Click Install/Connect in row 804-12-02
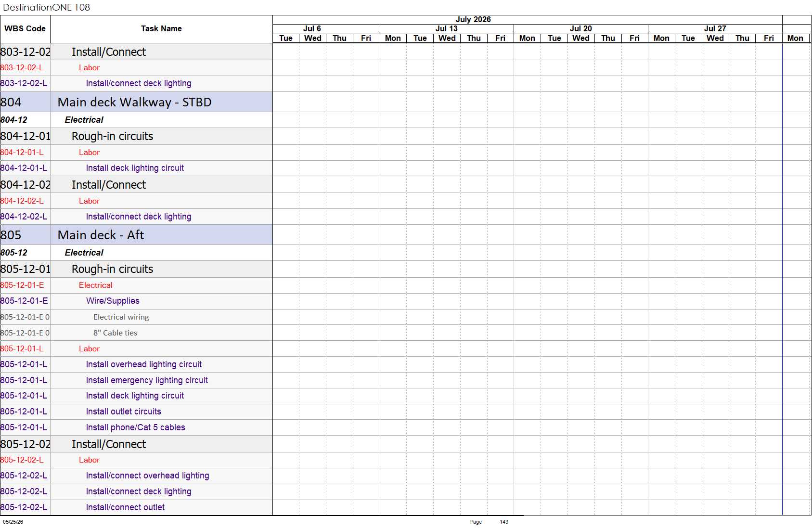This screenshot has width=812, height=528. pyautogui.click(x=109, y=185)
